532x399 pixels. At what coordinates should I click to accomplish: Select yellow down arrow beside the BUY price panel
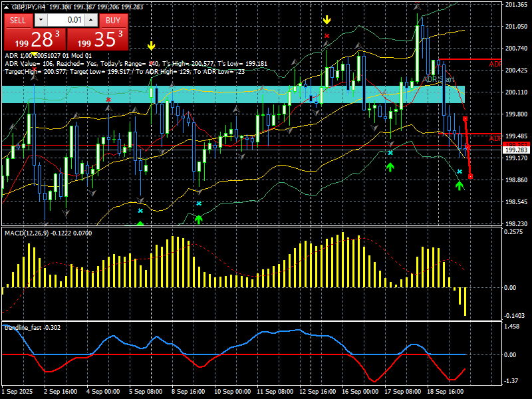[x=152, y=46]
